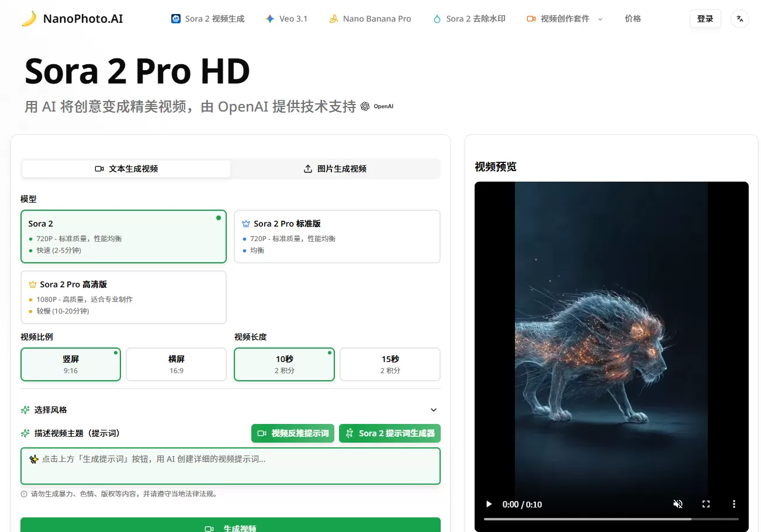The width and height of the screenshot is (761, 532).
Task: Select the Sora 2 Pro 标准版 model
Action: coord(337,236)
